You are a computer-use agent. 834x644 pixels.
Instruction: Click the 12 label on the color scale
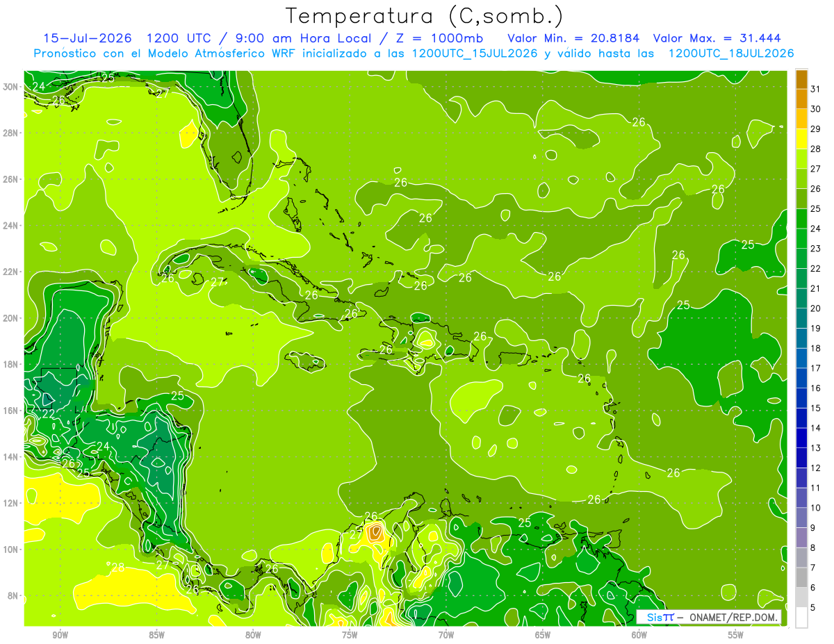(816, 468)
